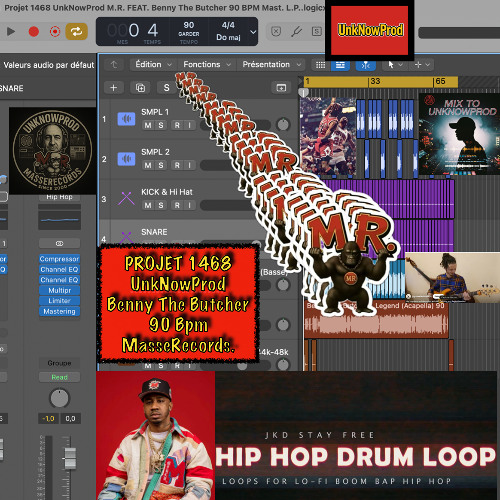Toggle the yellow Cycle mode button
The width and height of the screenshot is (500, 500).
click(x=76, y=32)
